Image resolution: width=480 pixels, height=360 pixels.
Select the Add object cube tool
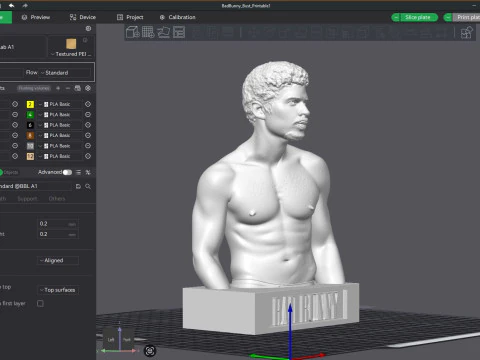(x=133, y=32)
